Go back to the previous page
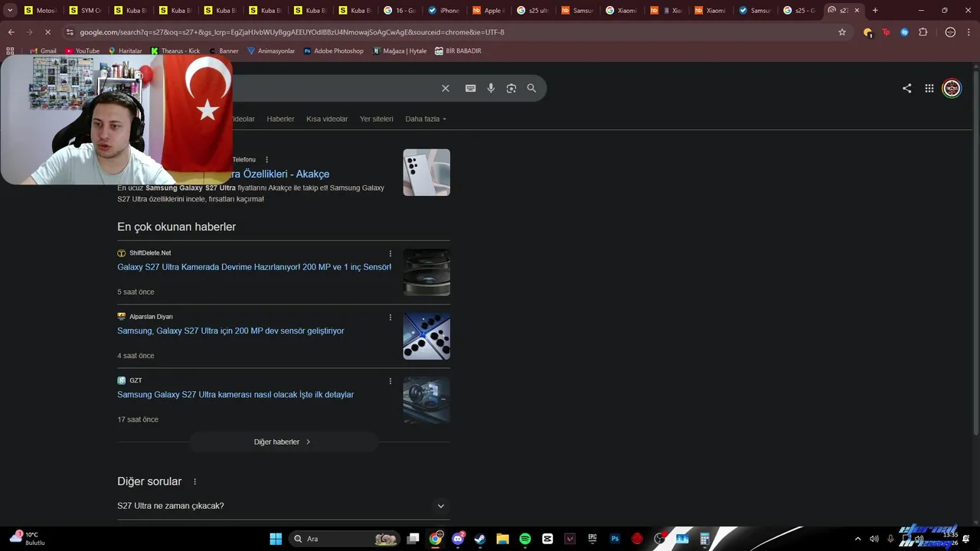Screen dimensions: 980x551 11,32
